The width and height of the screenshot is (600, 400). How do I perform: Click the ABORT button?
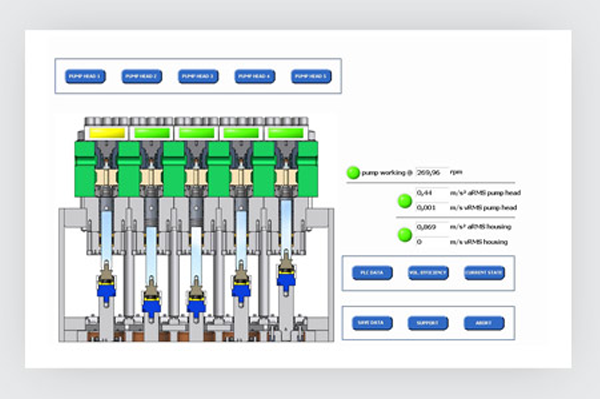tap(484, 323)
